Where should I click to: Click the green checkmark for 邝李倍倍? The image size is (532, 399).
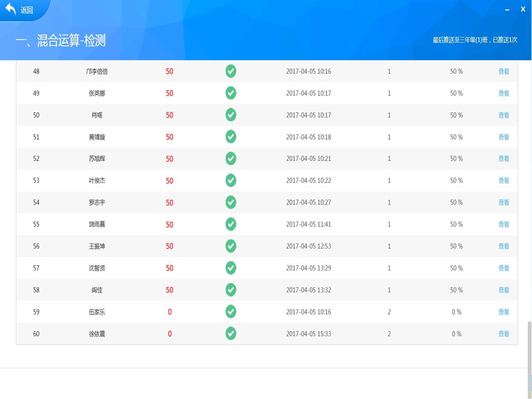pyautogui.click(x=231, y=71)
